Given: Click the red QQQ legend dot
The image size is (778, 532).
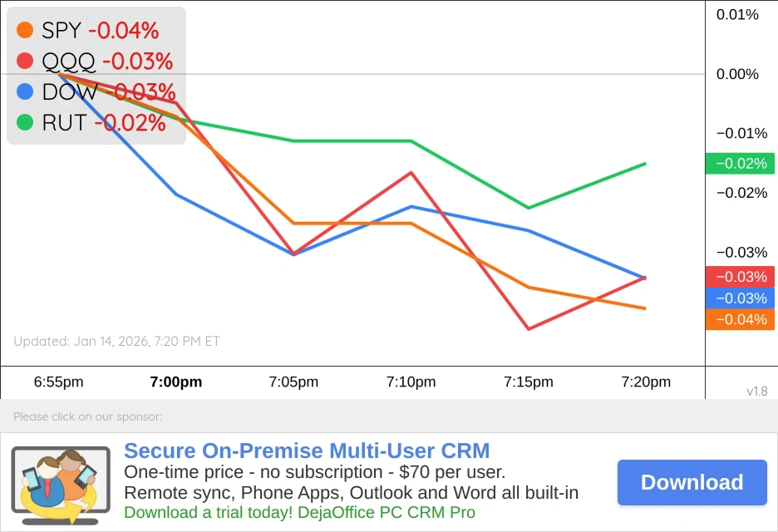Looking at the screenshot, I should 25,62.
